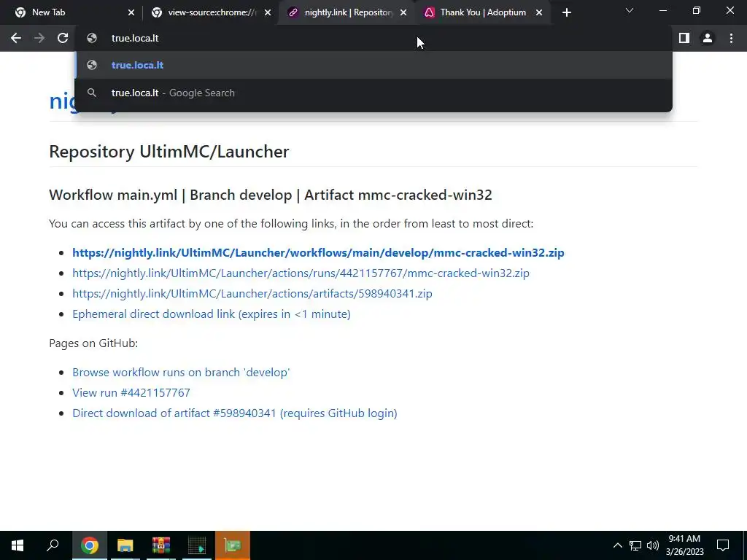Screen dimensions: 747x560
Task: Open the clock showing 9:41 AM
Action: click(684, 545)
